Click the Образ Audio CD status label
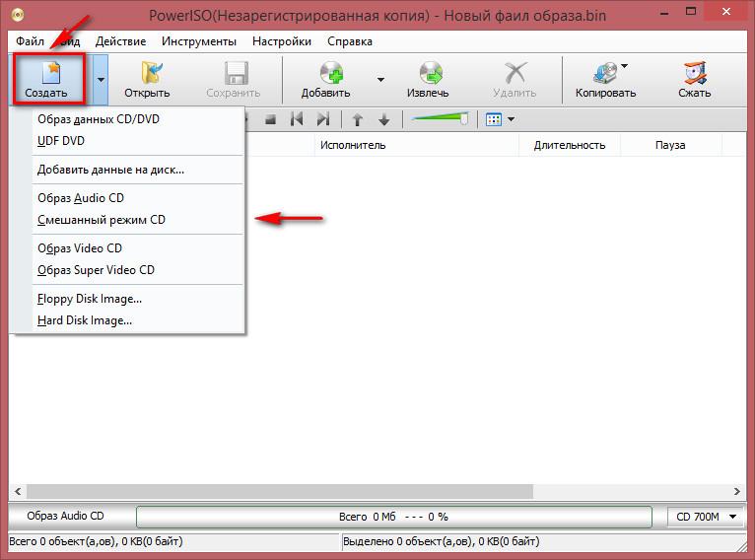This screenshot has height=560, width=755. [x=65, y=516]
